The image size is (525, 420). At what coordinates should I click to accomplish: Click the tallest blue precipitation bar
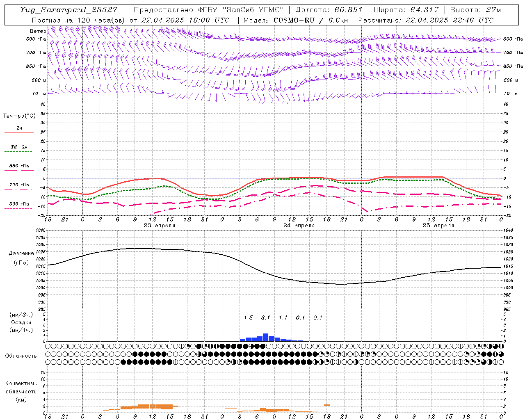265,337
